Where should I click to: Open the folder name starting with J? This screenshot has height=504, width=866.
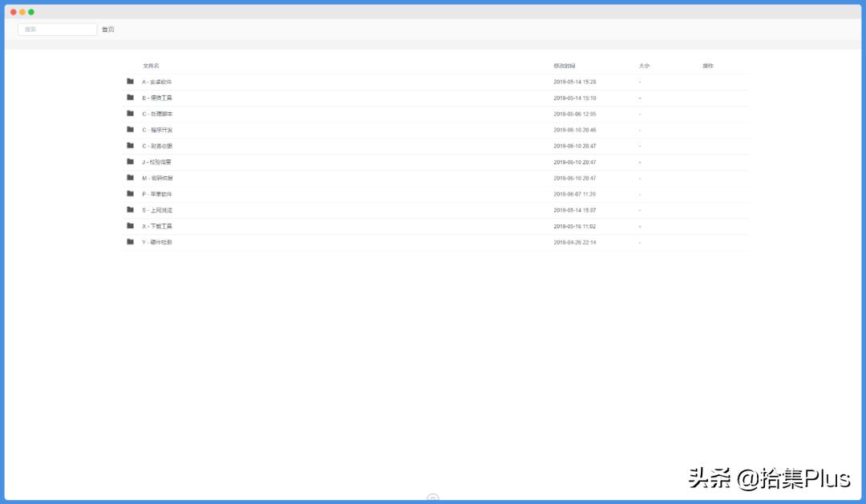pos(157,163)
